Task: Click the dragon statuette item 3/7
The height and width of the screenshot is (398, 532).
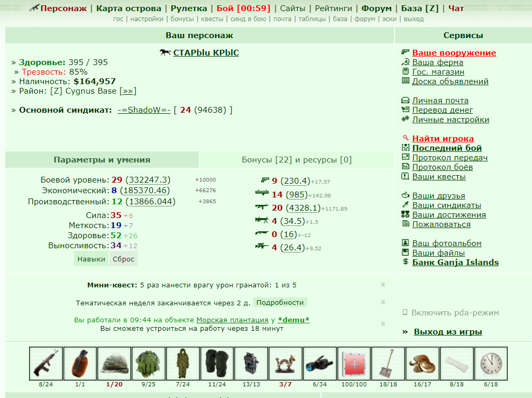Action: [286, 364]
